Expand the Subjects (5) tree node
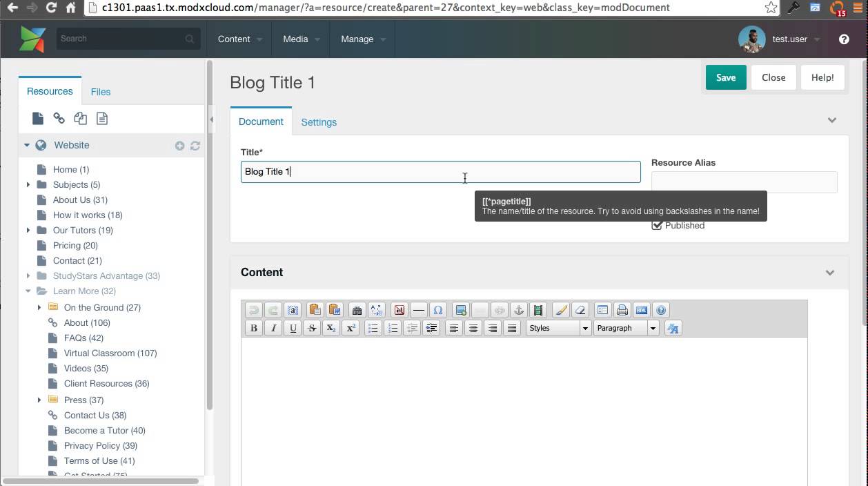868x486 pixels. click(28, 184)
